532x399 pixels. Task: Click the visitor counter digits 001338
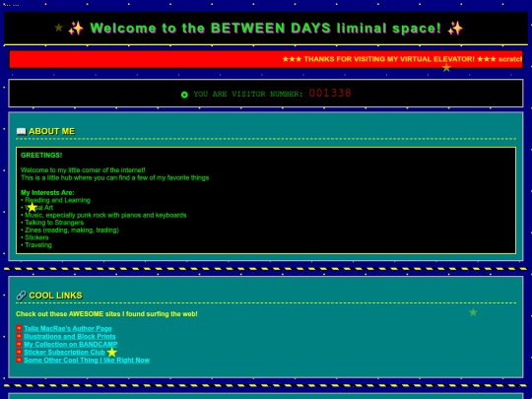click(x=330, y=93)
